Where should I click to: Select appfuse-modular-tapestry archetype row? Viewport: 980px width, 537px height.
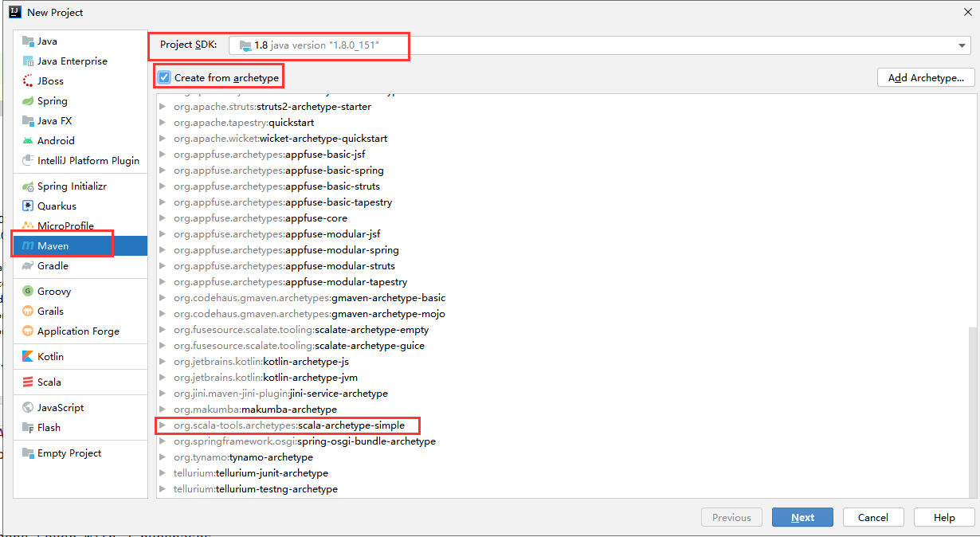pos(562,282)
